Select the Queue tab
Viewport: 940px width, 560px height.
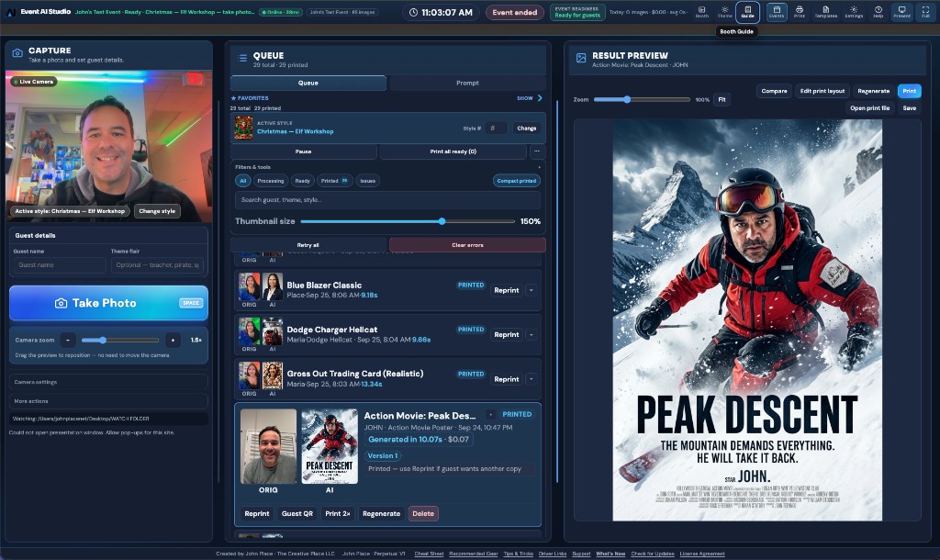coord(308,83)
